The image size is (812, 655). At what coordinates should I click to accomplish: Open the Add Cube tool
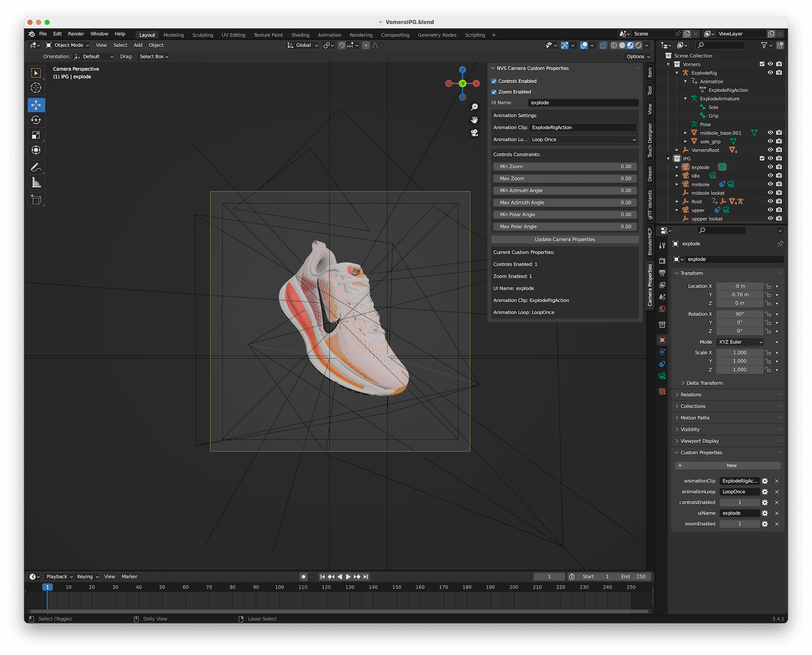(x=36, y=199)
